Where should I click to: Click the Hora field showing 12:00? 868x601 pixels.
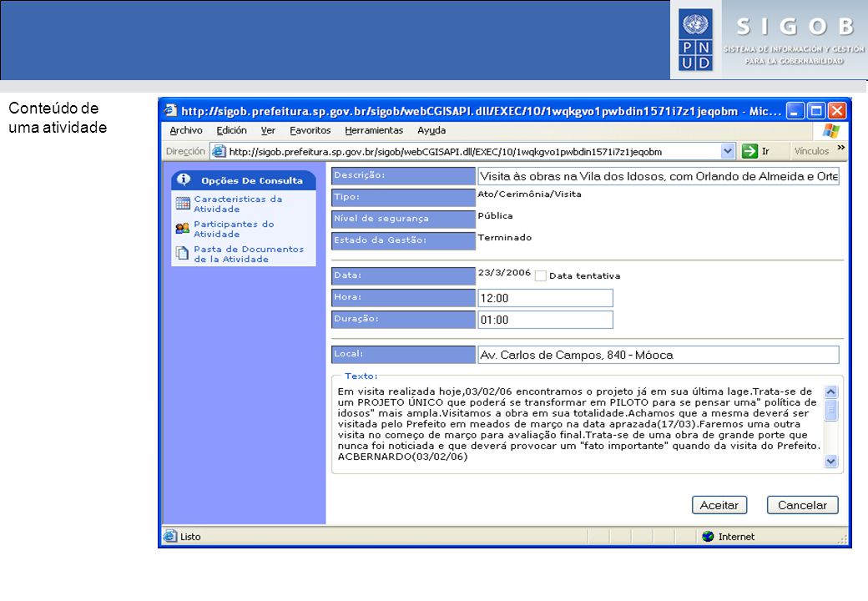(x=545, y=298)
